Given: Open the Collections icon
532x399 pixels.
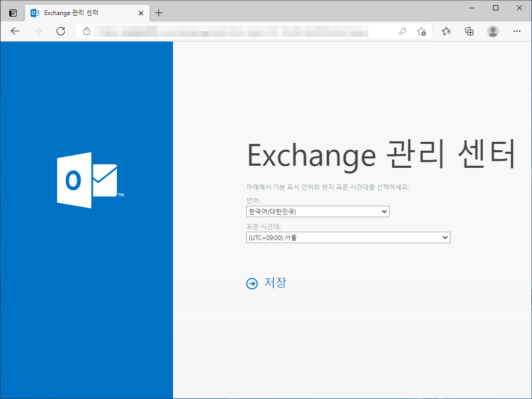Looking at the screenshot, I should (x=469, y=31).
